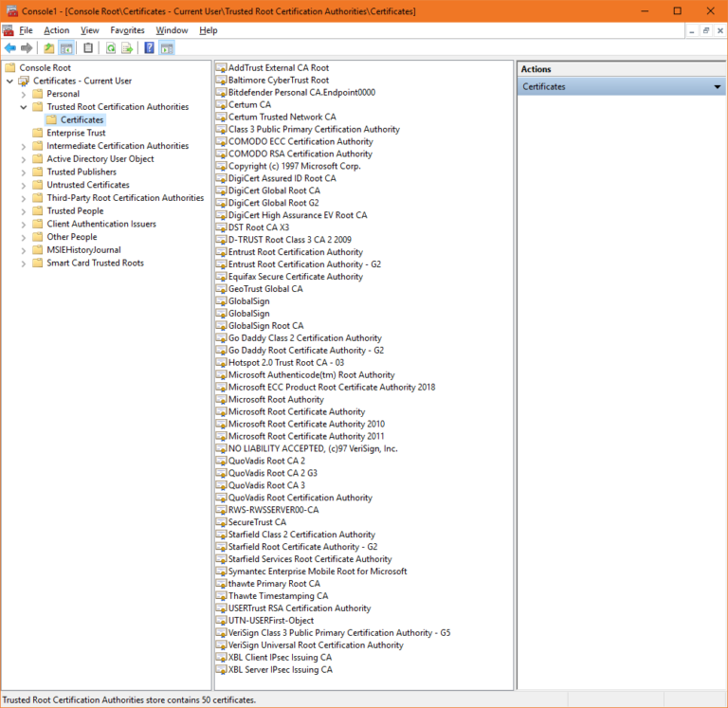The width and height of the screenshot is (728, 708).
Task: Click the certificate icon for AddTrust External CA Root
Action: [x=222, y=68]
